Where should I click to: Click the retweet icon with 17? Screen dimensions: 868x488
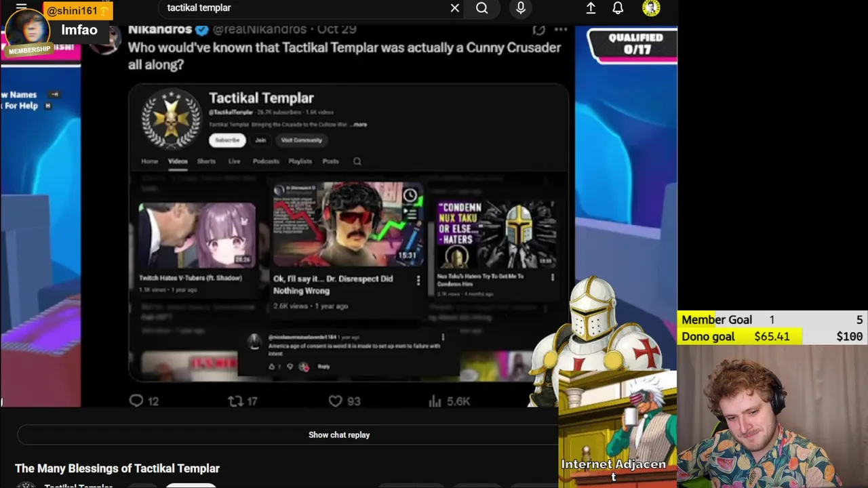[235, 401]
